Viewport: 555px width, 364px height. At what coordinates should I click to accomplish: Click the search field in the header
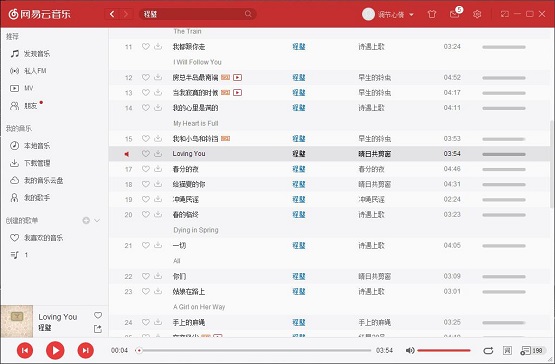pyautogui.click(x=198, y=14)
